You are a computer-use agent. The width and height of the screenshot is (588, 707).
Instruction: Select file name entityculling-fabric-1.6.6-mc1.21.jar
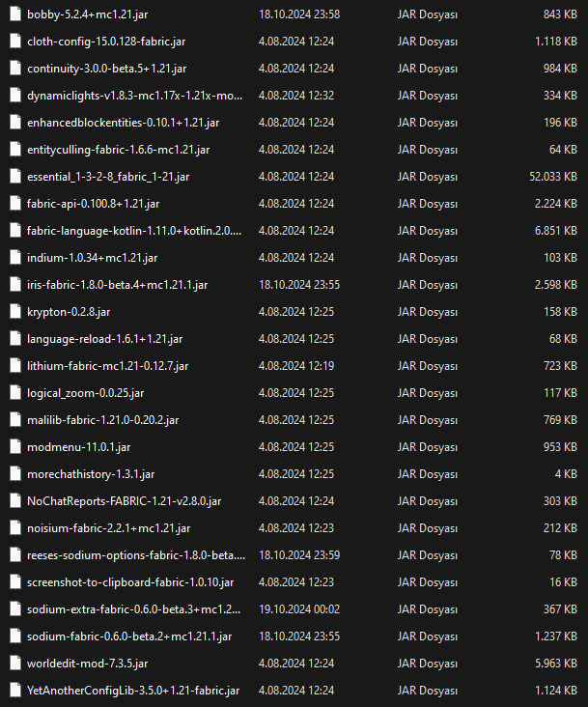pos(118,150)
